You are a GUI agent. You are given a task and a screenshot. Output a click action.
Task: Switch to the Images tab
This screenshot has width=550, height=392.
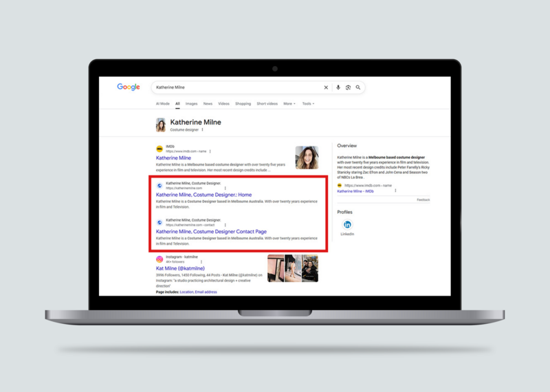(x=191, y=104)
